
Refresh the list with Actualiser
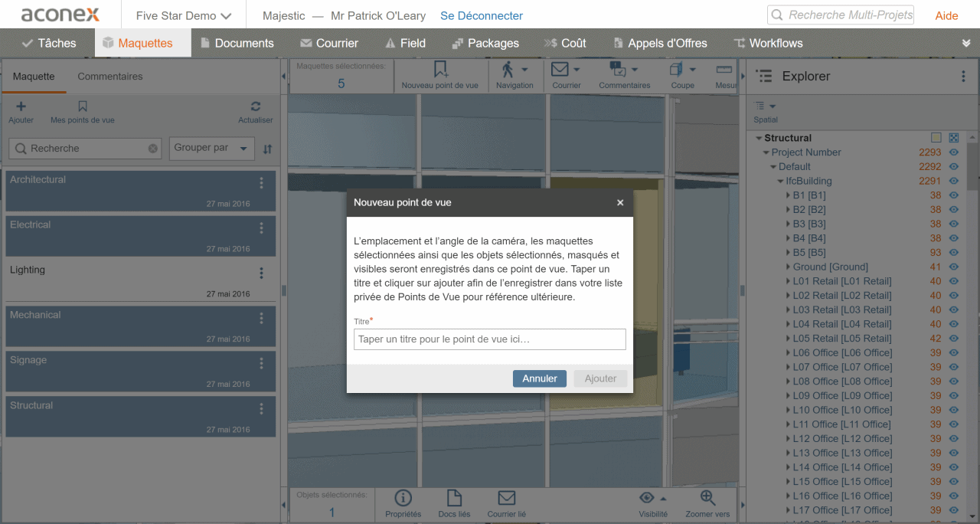pyautogui.click(x=256, y=112)
